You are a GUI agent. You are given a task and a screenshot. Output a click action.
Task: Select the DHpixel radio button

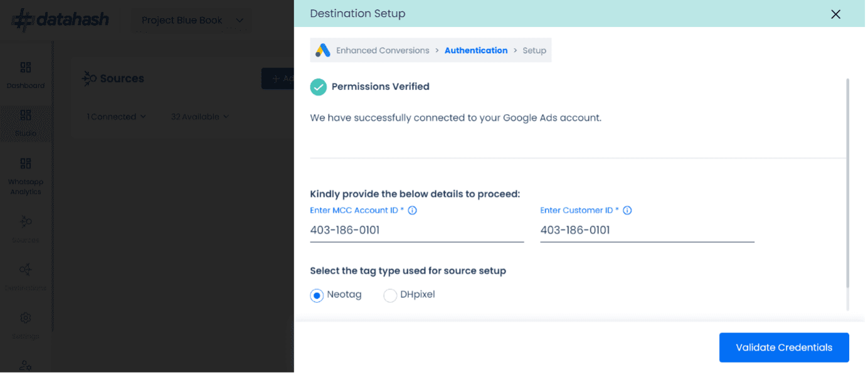[x=390, y=295]
